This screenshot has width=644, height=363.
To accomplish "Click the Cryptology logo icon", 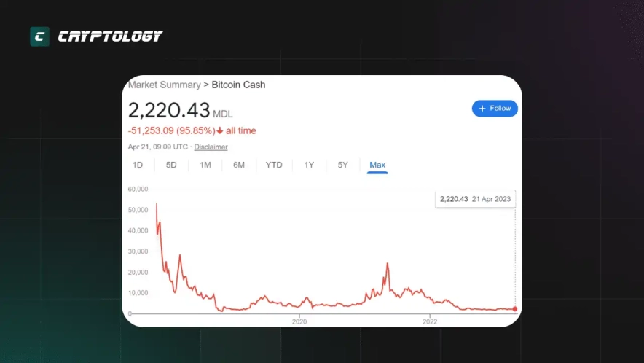I will tap(39, 36).
